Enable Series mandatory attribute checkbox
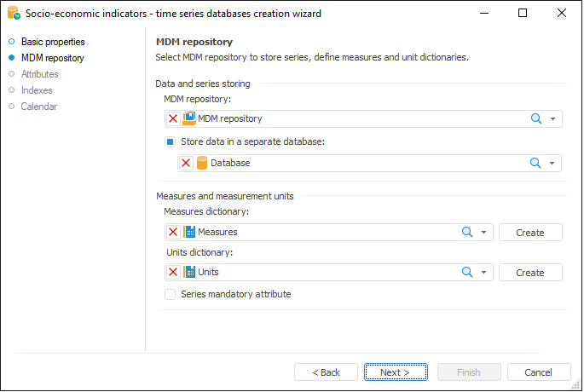Image resolution: width=584 pixels, height=392 pixels. click(x=171, y=294)
